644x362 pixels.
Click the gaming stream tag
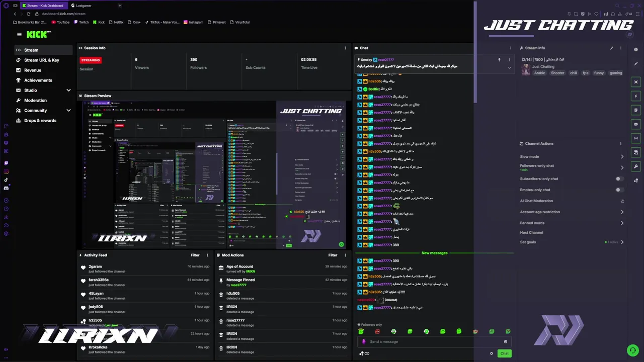point(616,73)
